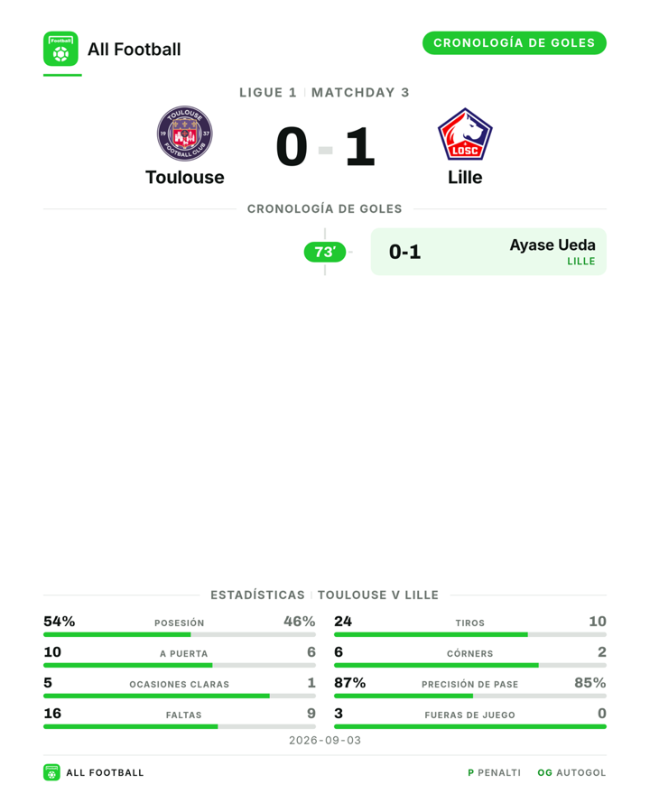Click the OG Autogol legend item

coord(571,772)
